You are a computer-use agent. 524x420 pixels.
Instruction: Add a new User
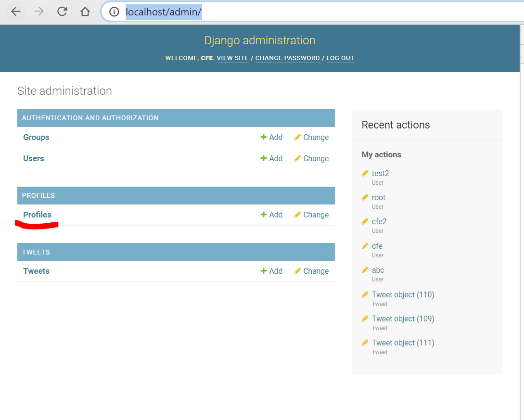point(271,158)
